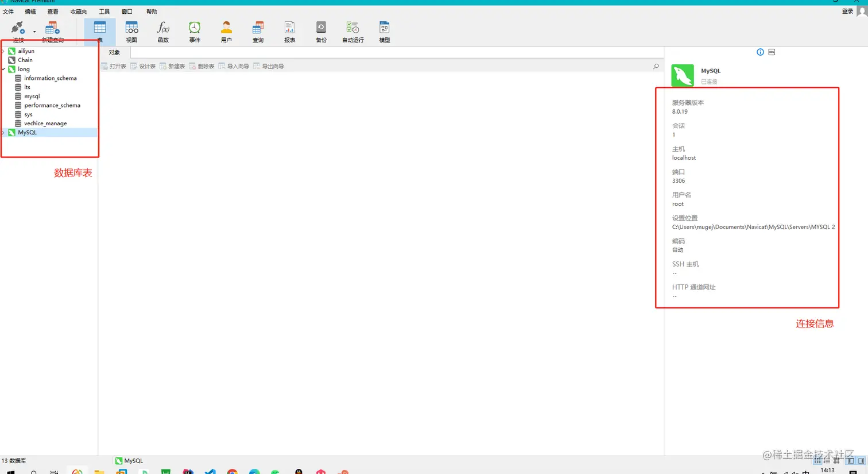This screenshot has width=868, height=474.
Task: Toggle the navigation pane icon in status bar
Action: (x=851, y=461)
